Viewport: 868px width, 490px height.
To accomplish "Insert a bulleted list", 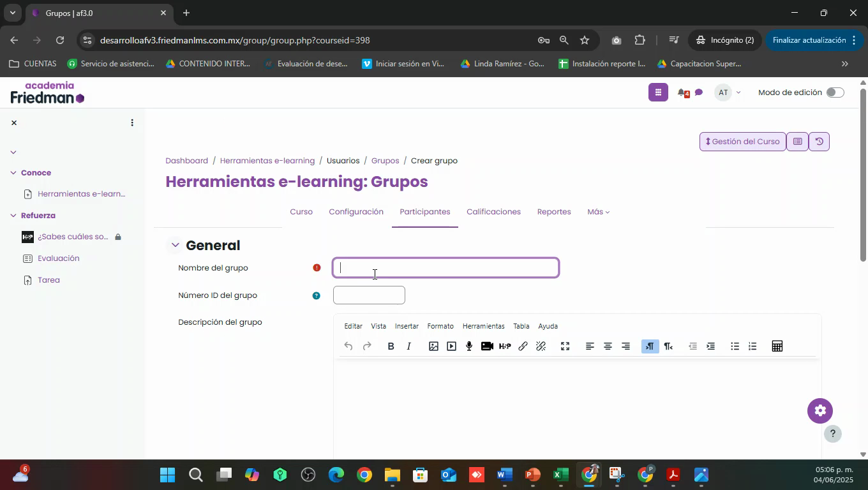I will (735, 346).
